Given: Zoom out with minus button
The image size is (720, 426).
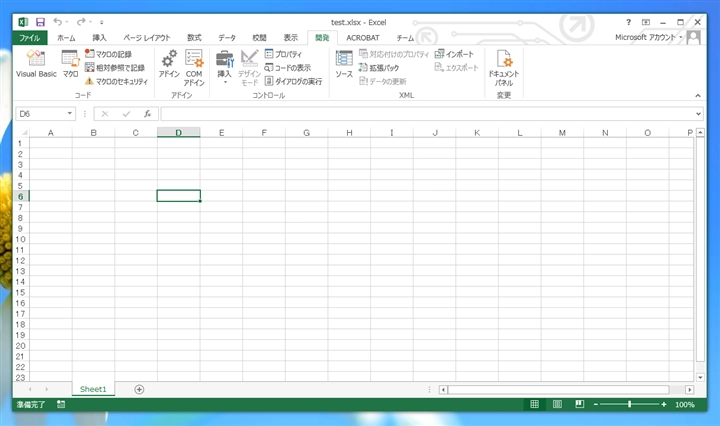Looking at the screenshot, I should [596, 404].
